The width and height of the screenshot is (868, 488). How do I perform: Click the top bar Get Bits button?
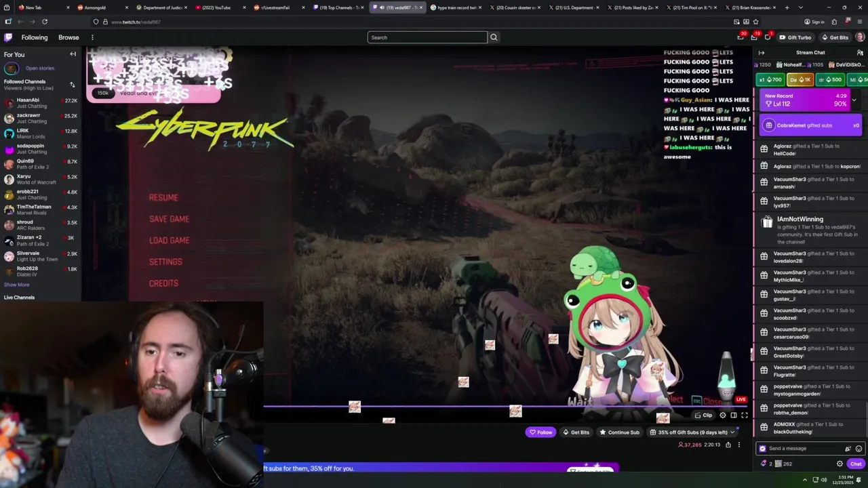click(x=835, y=37)
